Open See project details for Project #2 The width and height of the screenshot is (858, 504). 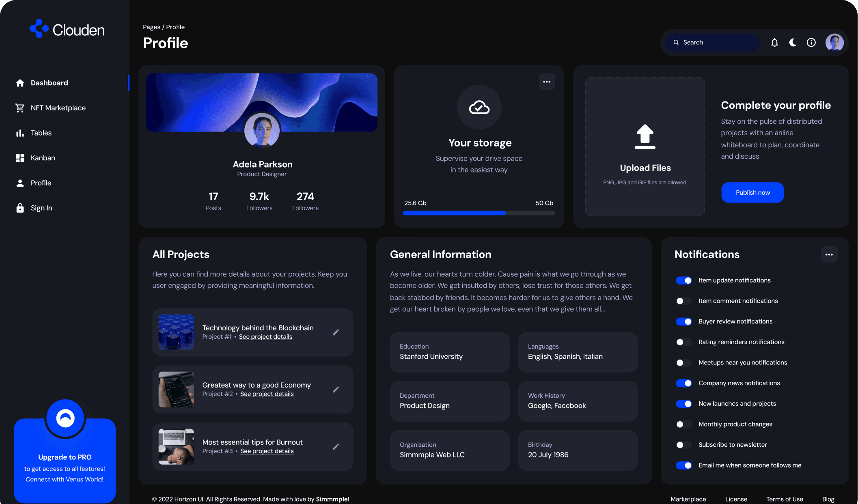point(267,394)
